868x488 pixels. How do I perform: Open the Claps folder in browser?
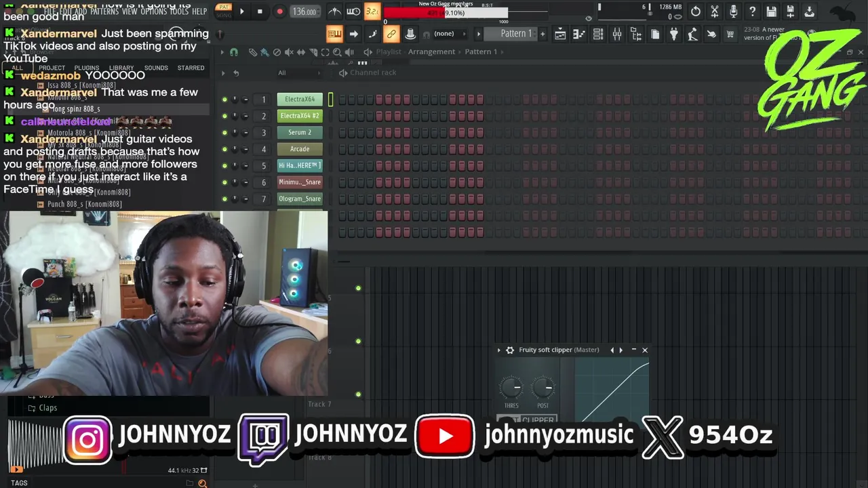click(x=47, y=408)
